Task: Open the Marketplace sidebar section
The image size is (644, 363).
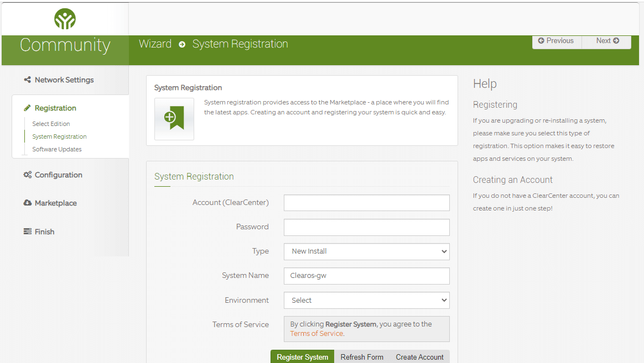Action: pos(56,203)
